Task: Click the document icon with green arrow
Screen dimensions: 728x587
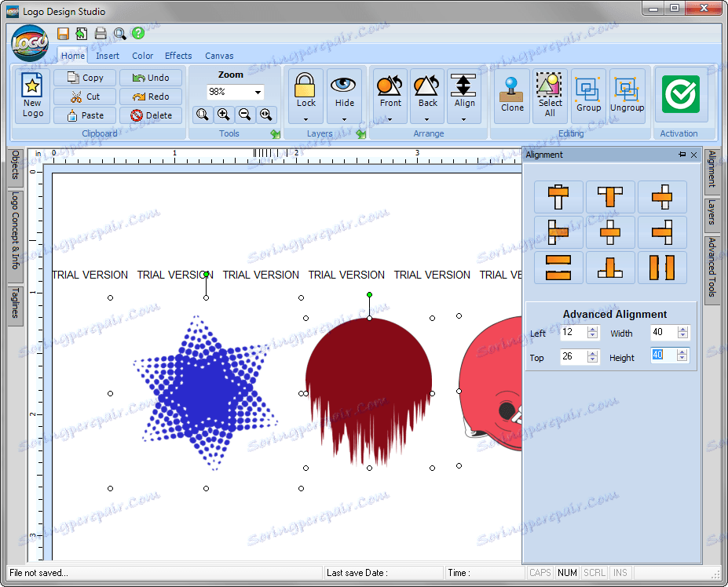Action: click(82, 34)
